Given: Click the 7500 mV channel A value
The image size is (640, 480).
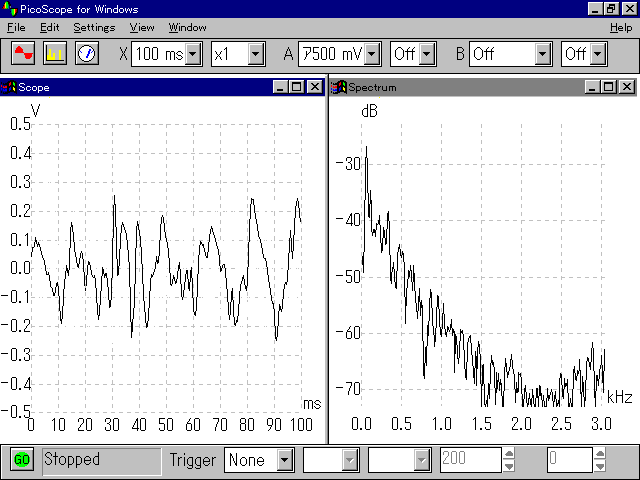Looking at the screenshot, I should [332, 54].
